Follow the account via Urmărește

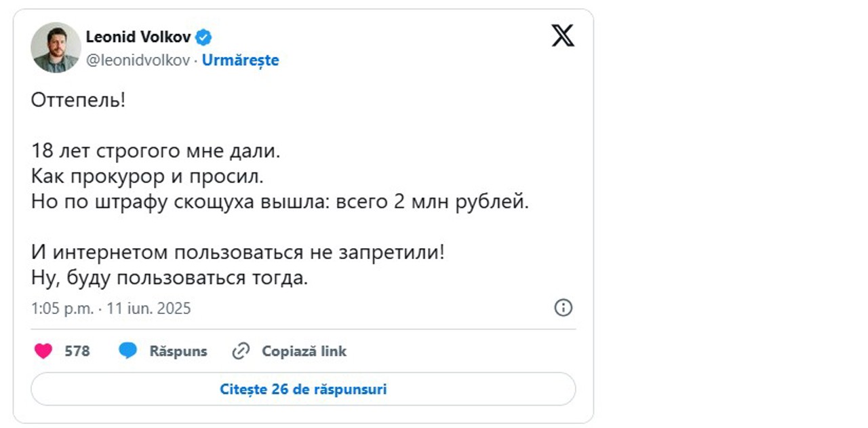(241, 60)
